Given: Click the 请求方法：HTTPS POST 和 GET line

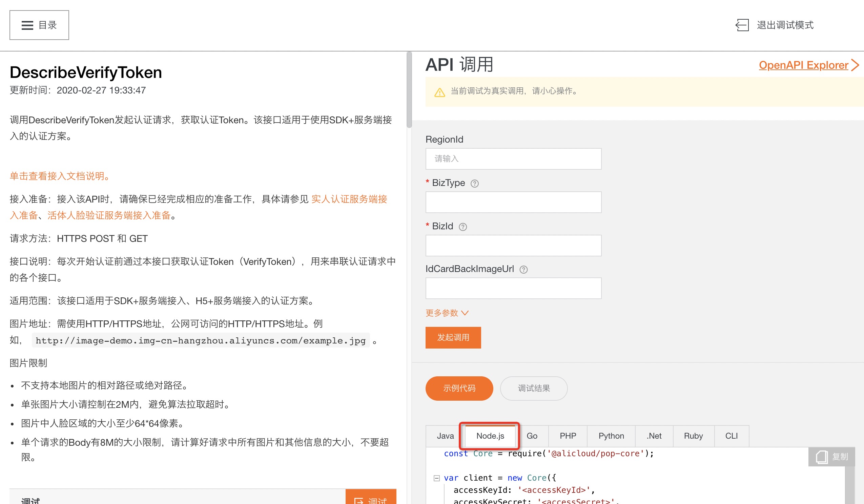Looking at the screenshot, I should [x=79, y=239].
